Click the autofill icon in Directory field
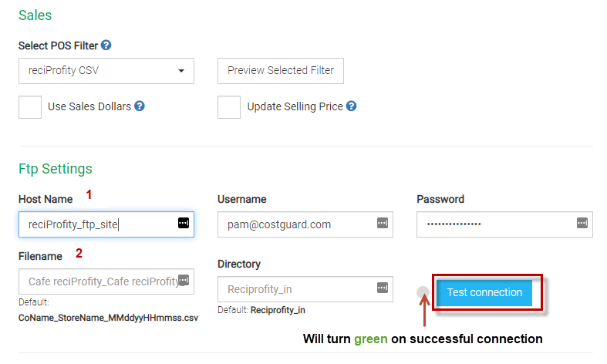Screen dimensions: 607x364 [x=383, y=288]
